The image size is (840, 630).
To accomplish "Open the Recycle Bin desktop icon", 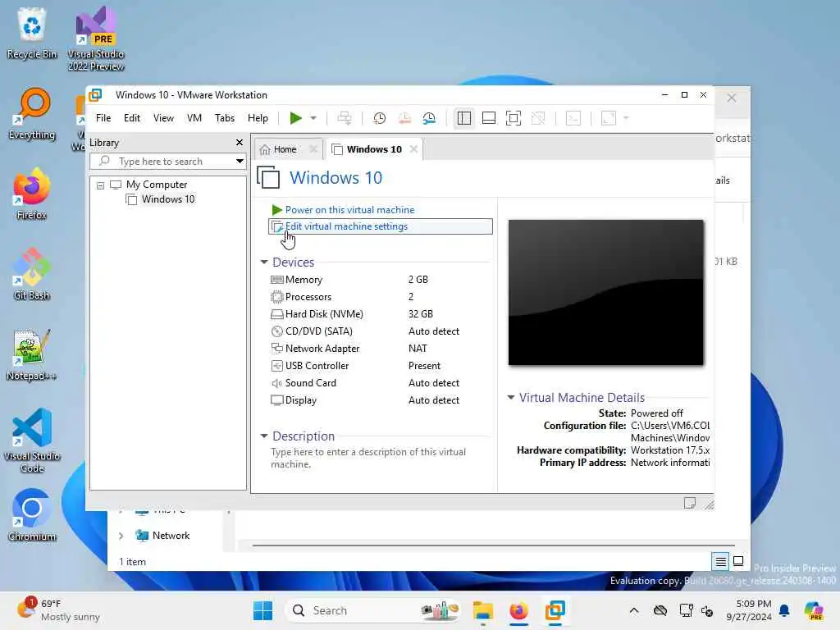I will (x=32, y=33).
